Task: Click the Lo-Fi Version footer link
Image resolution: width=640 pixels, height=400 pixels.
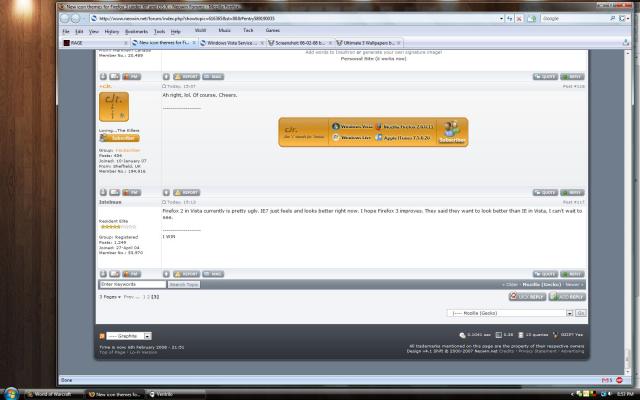Action: tap(143, 352)
